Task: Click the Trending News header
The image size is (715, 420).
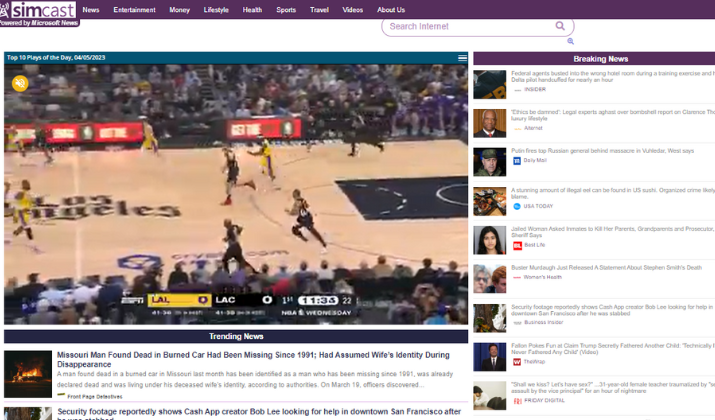Action: [236, 337]
